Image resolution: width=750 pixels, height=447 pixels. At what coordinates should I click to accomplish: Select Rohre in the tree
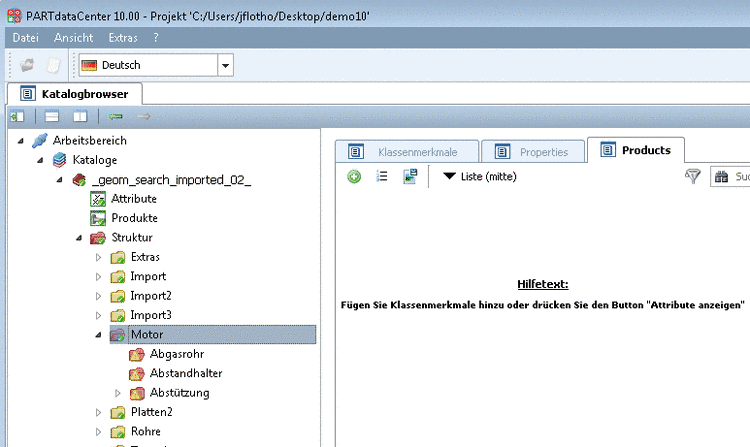pyautogui.click(x=146, y=431)
